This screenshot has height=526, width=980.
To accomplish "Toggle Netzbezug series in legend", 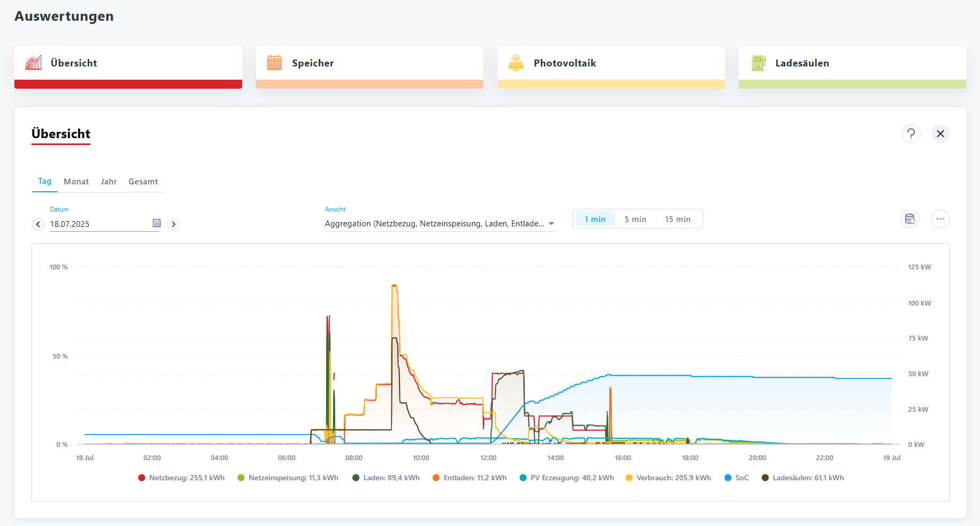I will [181, 478].
